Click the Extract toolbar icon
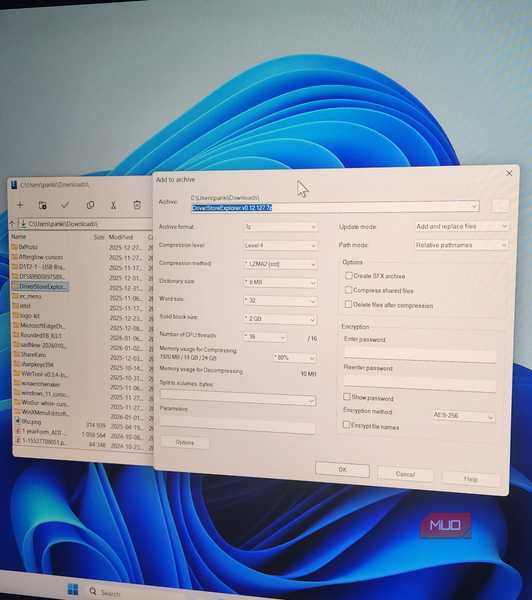Viewport: 532px width, 600px height. 42,205
